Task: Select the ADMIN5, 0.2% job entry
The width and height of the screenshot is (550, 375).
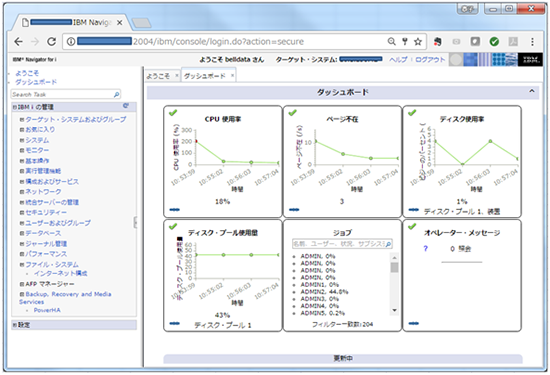Action: point(322,313)
